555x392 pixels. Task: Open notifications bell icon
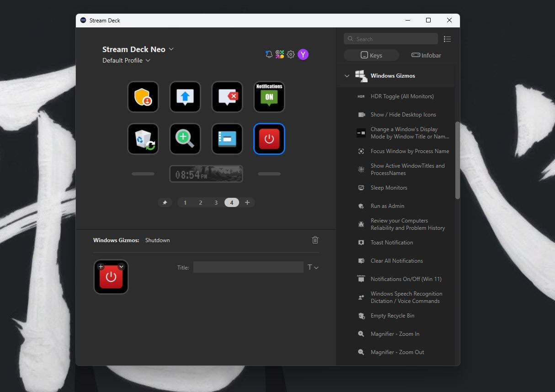269,55
